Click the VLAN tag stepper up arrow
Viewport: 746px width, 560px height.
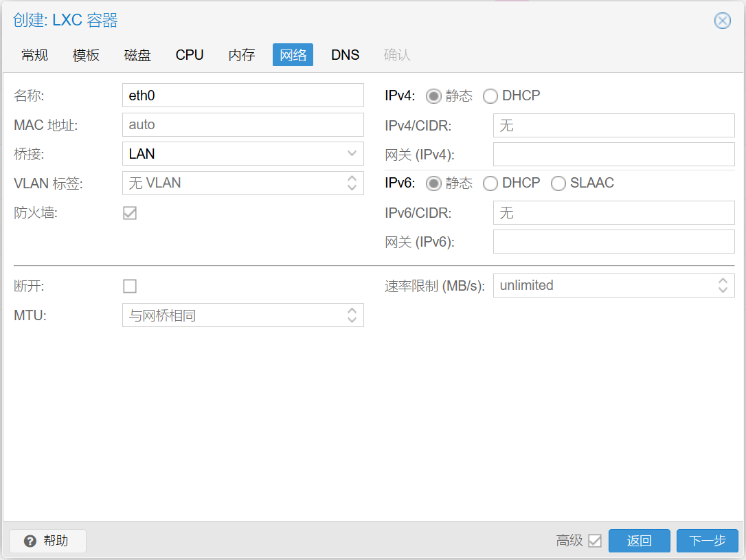(351, 179)
